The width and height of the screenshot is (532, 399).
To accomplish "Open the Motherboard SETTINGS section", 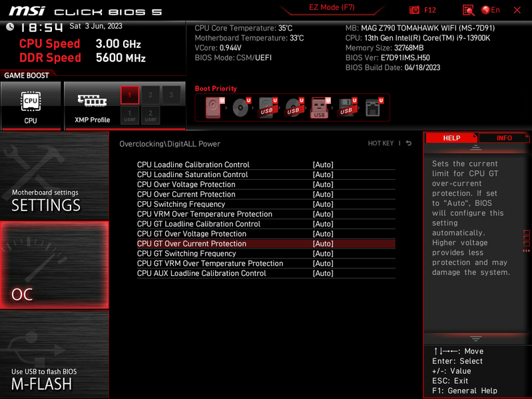I will [x=55, y=176].
